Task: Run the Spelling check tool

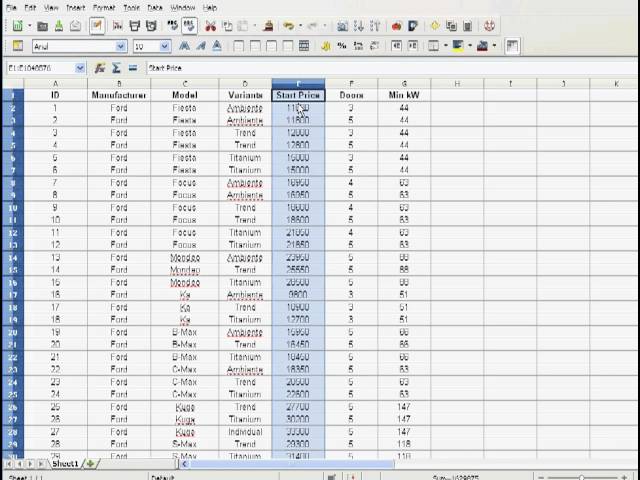Action: point(173,26)
